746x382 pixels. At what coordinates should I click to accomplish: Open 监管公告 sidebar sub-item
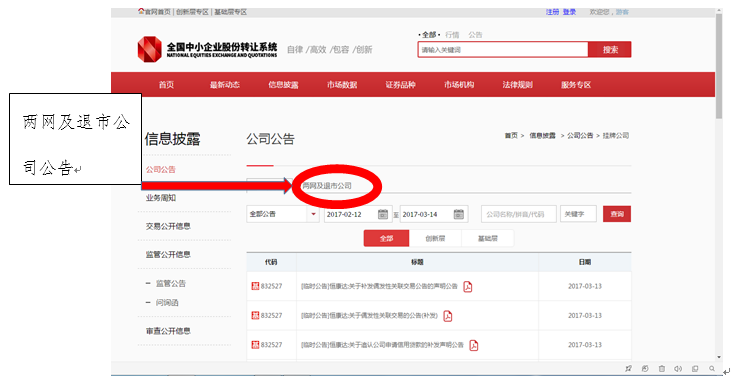pos(171,284)
